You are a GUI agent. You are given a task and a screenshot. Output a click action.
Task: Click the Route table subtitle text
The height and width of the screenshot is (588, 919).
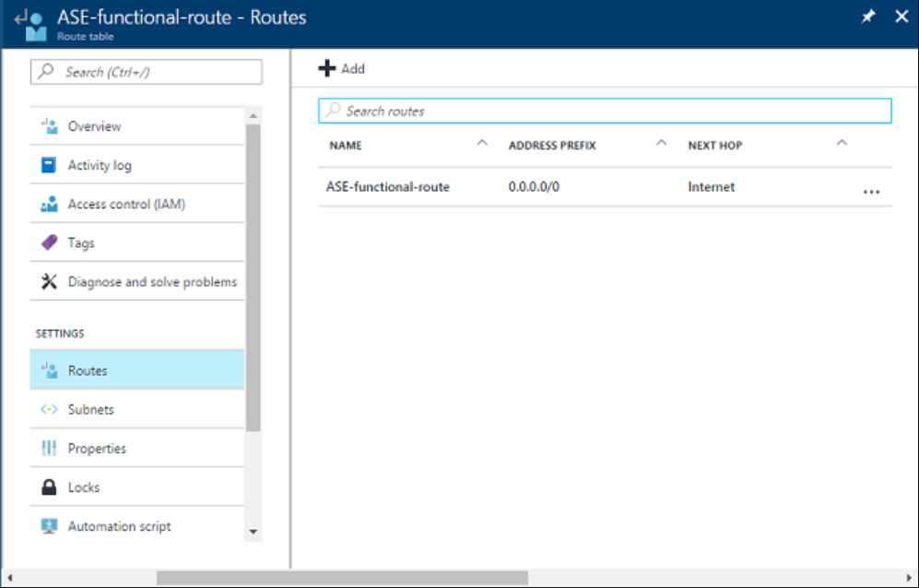[x=86, y=36]
